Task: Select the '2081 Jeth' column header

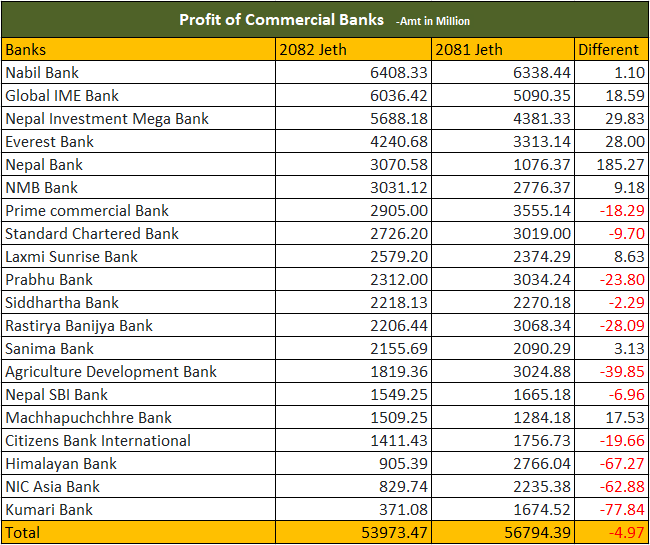Action: (x=503, y=49)
